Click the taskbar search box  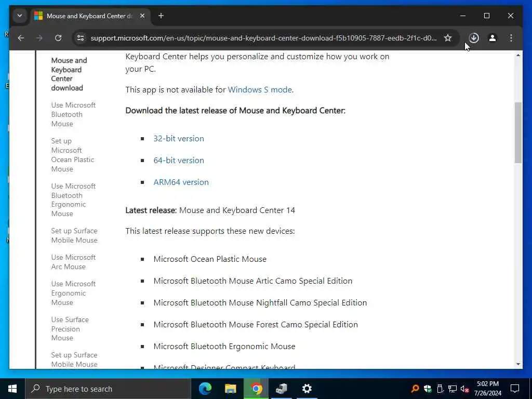(x=108, y=389)
